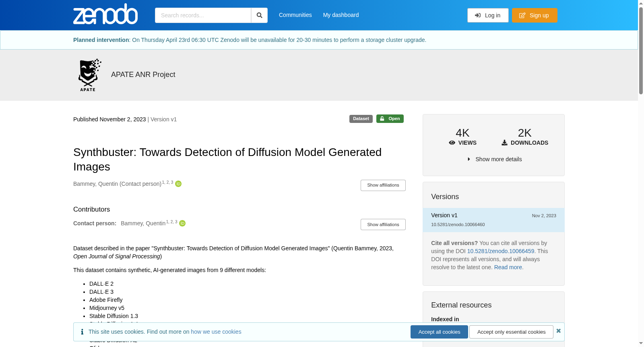Click the Read more link
The image size is (644, 347).
508,267
